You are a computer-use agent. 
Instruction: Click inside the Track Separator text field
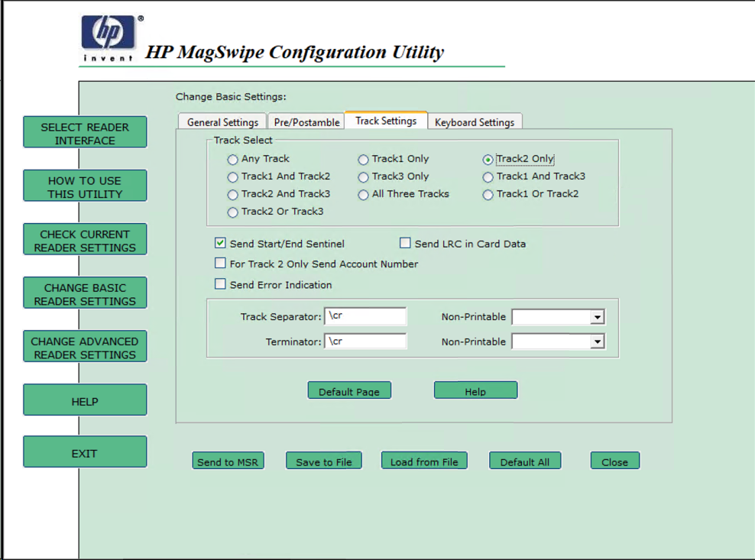point(365,316)
